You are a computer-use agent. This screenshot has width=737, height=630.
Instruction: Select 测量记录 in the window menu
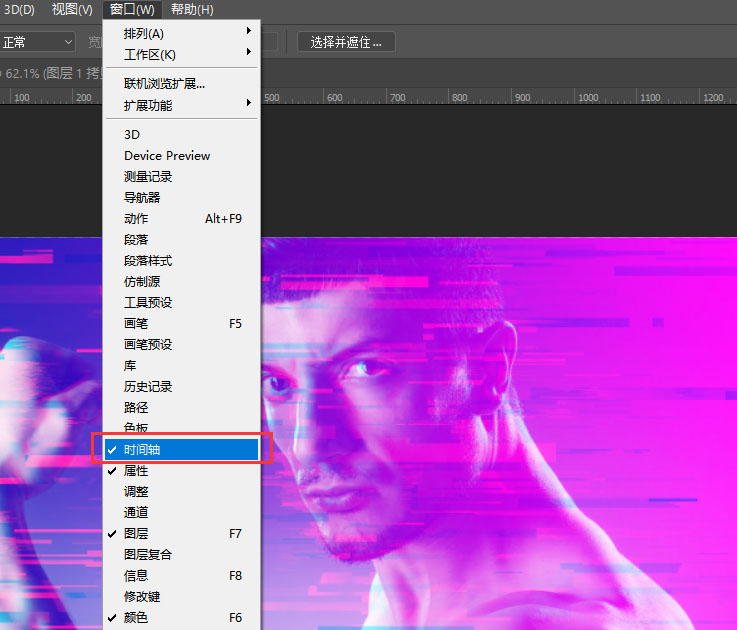(x=181, y=177)
